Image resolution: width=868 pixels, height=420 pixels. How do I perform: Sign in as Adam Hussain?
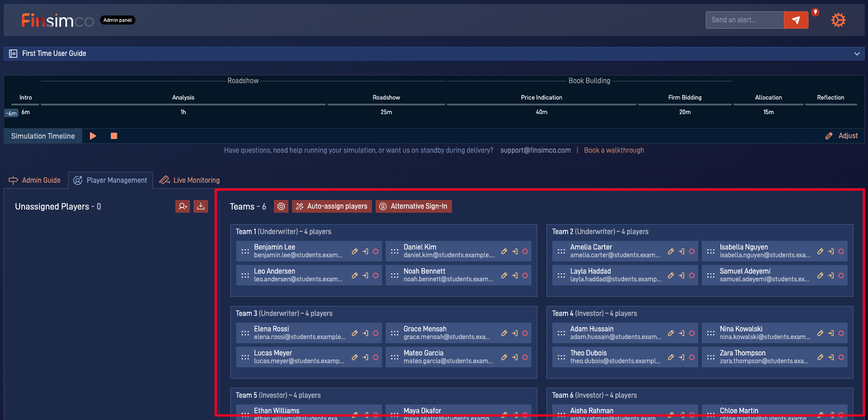click(681, 333)
